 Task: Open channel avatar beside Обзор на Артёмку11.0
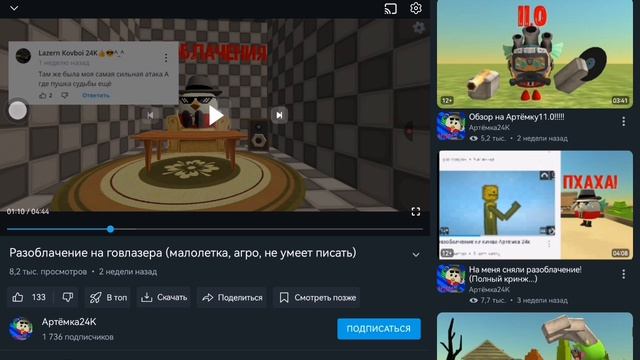coord(451,126)
